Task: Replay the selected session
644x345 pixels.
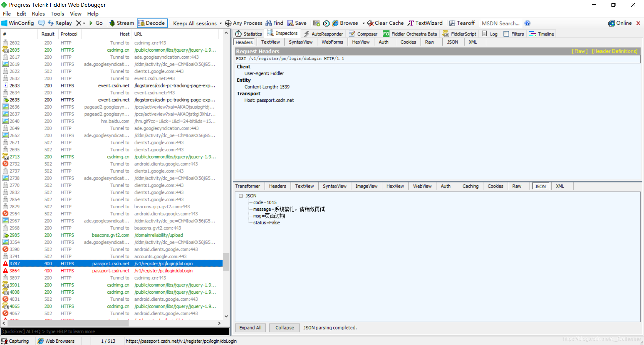Action: pyautogui.click(x=60, y=23)
